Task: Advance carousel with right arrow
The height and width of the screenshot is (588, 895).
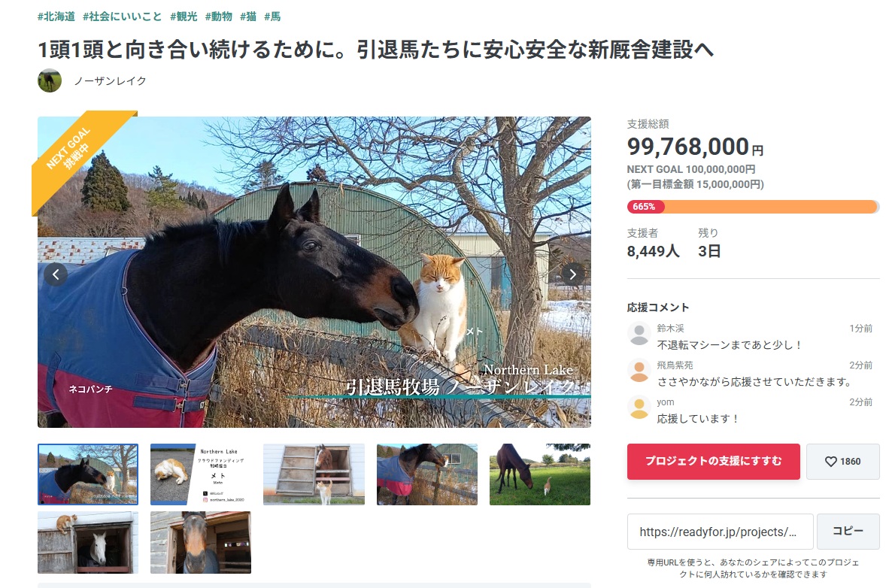Action: point(572,274)
